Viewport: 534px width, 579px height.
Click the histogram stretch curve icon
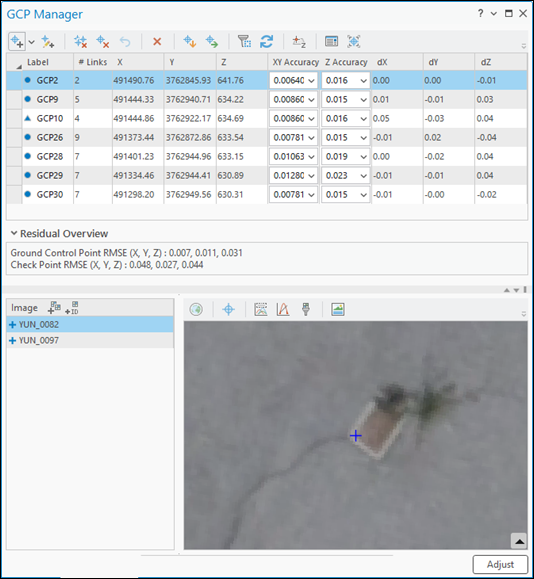click(283, 309)
